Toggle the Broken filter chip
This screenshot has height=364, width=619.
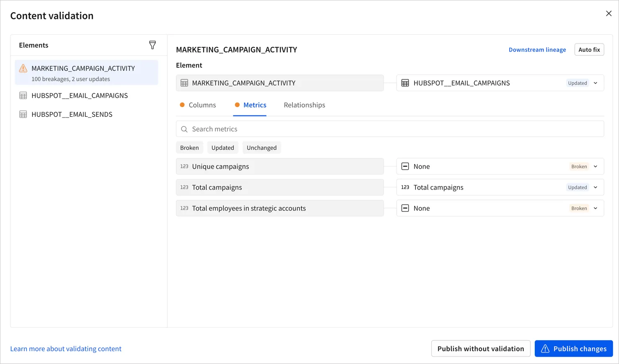(x=189, y=148)
